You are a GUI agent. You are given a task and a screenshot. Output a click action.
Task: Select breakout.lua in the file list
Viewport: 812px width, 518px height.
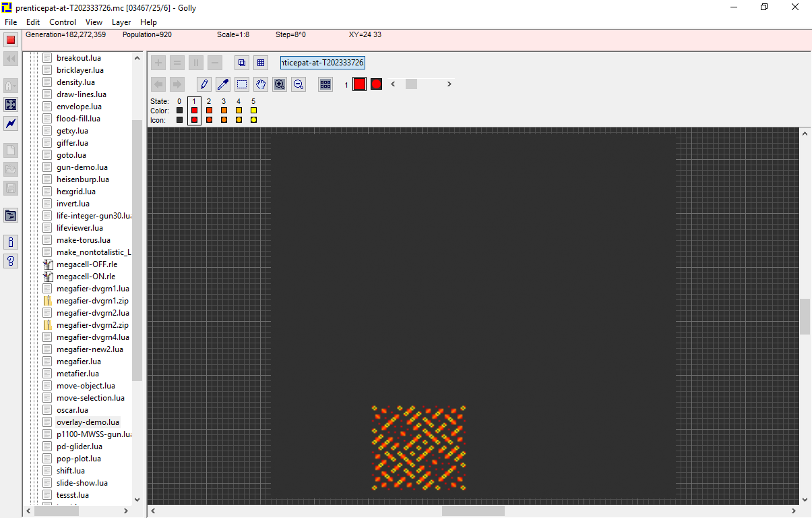pyautogui.click(x=79, y=58)
